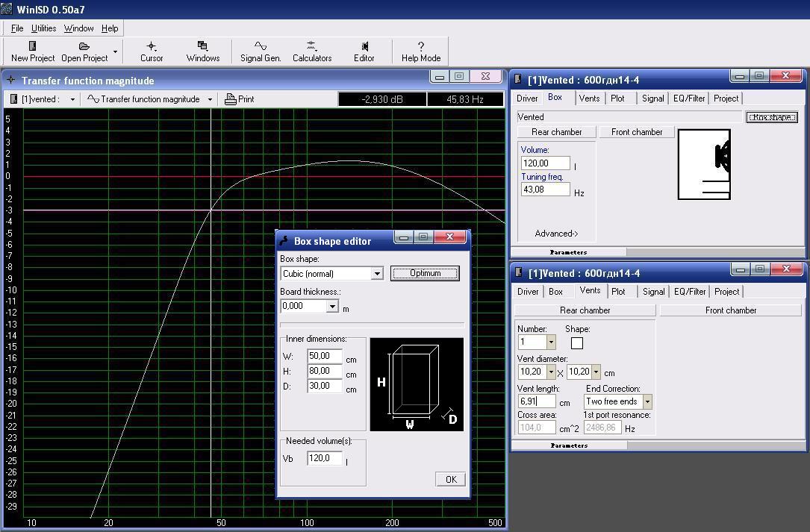Expand the Box shape dropdown
The width and height of the screenshot is (810, 532).
coord(377,274)
